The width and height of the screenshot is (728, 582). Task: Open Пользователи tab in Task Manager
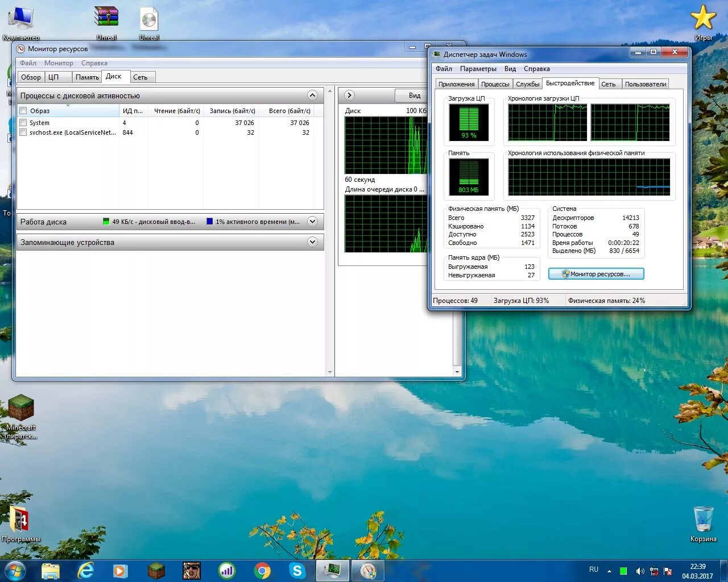point(646,84)
